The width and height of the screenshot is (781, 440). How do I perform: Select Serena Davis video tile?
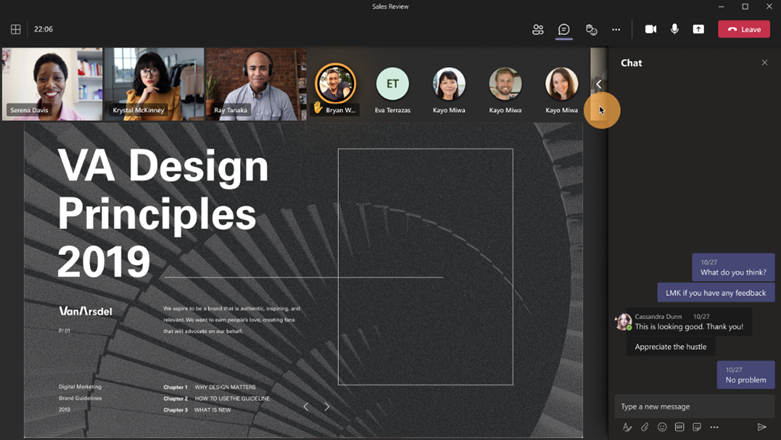52,84
